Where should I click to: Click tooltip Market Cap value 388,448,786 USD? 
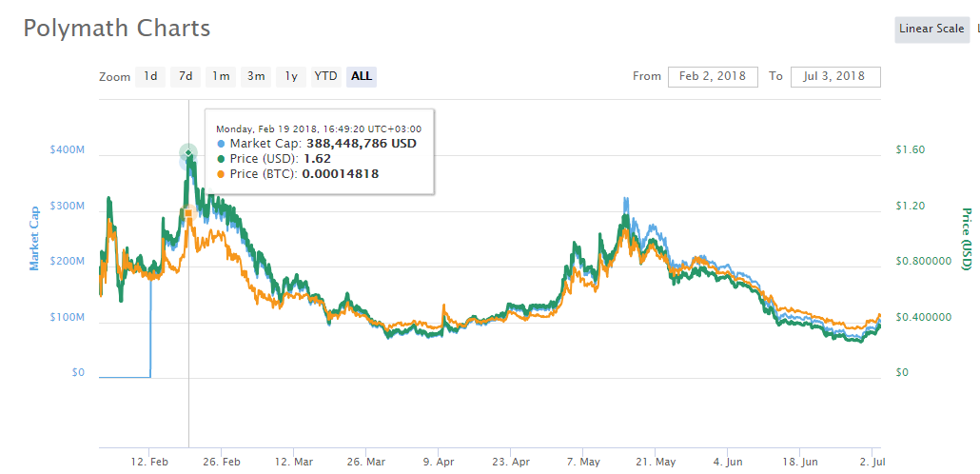[x=362, y=143]
